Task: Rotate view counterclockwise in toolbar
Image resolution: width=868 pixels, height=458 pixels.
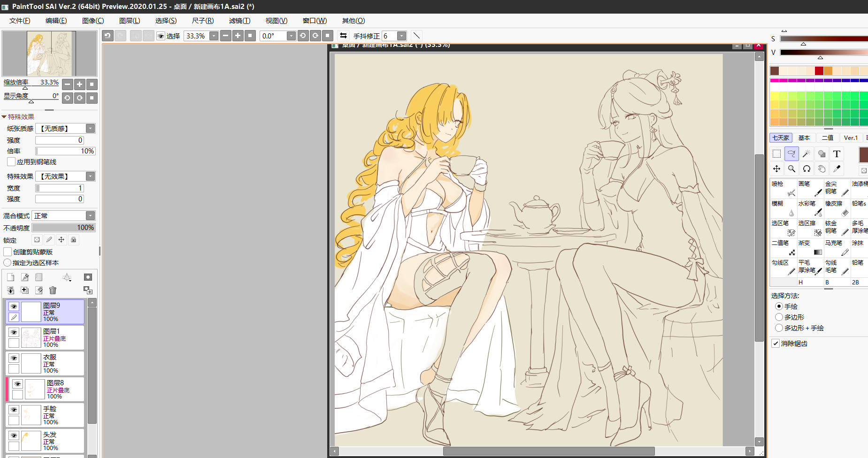Action: point(303,36)
